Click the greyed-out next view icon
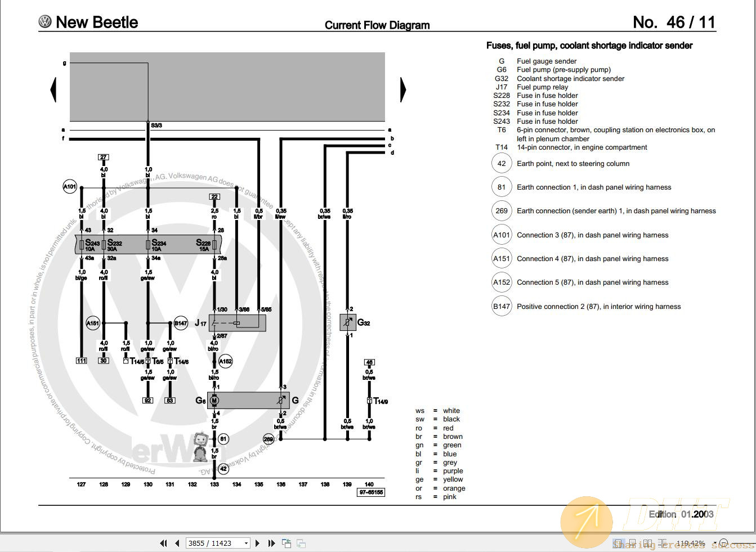 tap(301, 543)
